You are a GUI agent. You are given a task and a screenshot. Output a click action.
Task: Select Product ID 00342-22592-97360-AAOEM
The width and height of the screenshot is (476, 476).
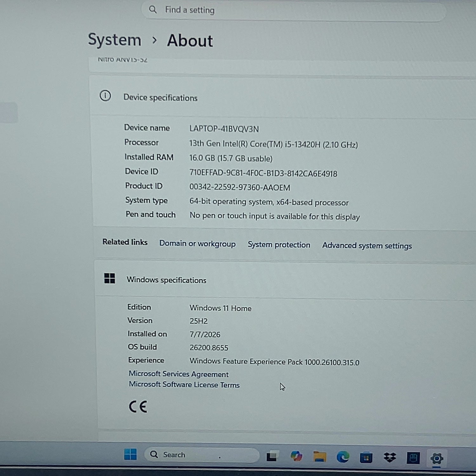point(240,187)
